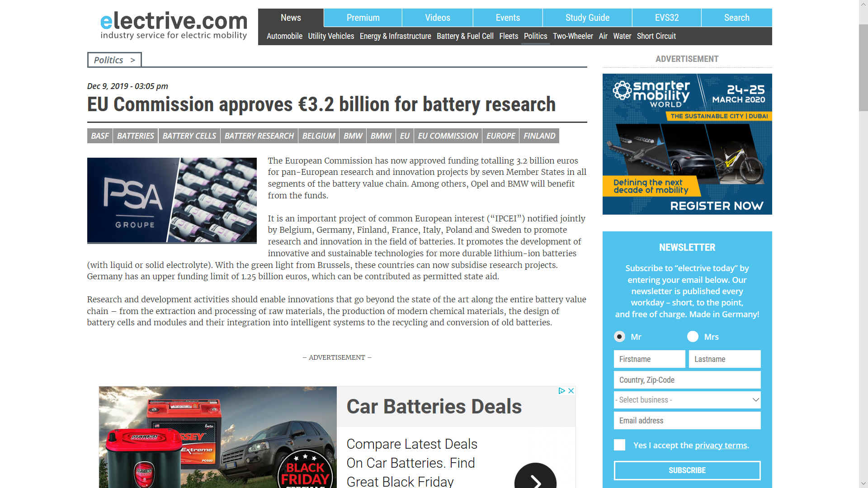Select the Mr radio button
The width and height of the screenshot is (868, 488).
click(x=619, y=337)
